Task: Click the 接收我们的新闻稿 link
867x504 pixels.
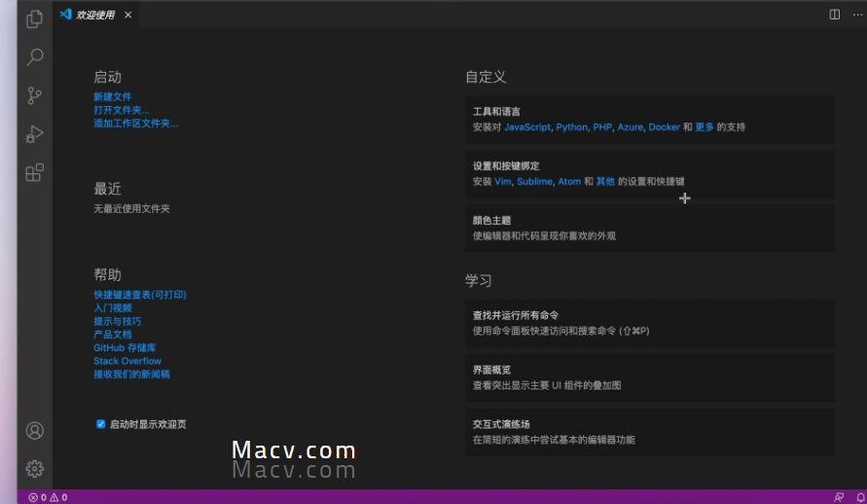Action: tap(131, 375)
